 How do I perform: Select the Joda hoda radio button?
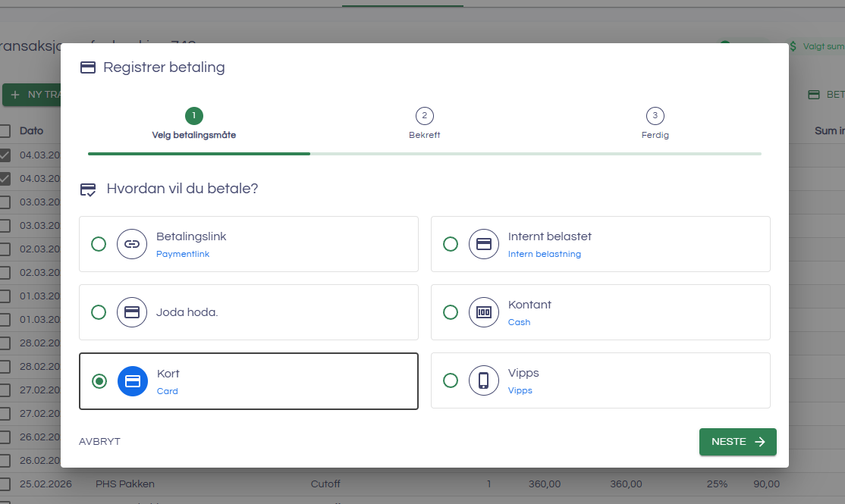[99, 312]
